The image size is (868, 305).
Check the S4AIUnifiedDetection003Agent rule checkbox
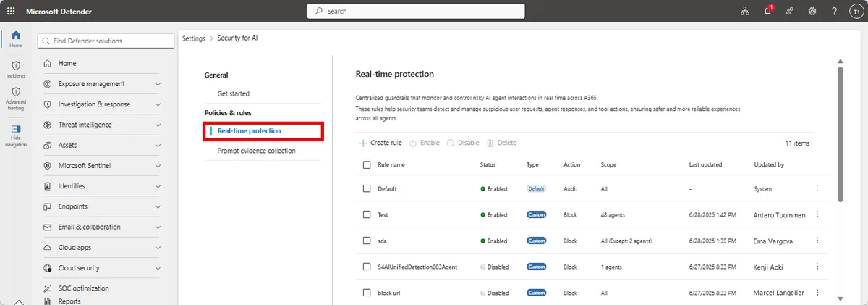click(x=367, y=267)
